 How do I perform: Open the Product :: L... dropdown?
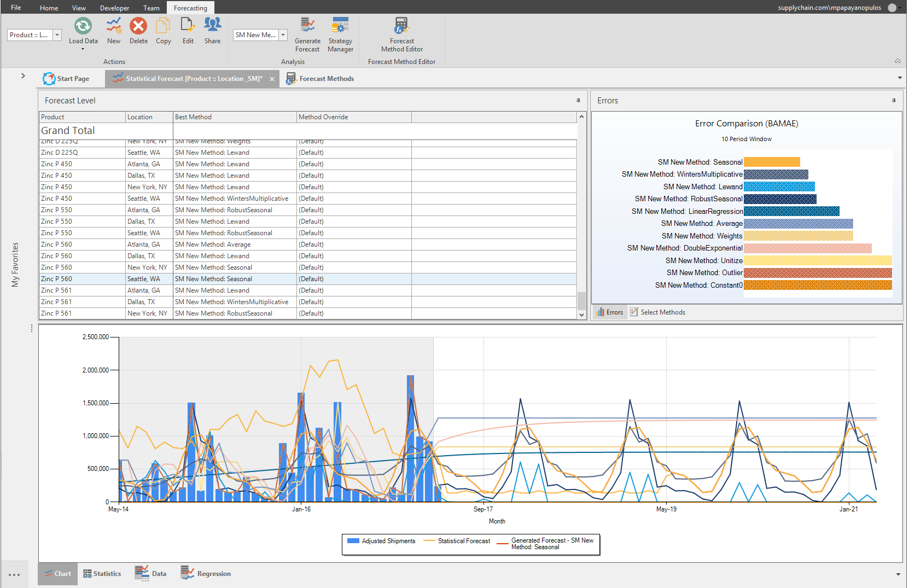[57, 35]
